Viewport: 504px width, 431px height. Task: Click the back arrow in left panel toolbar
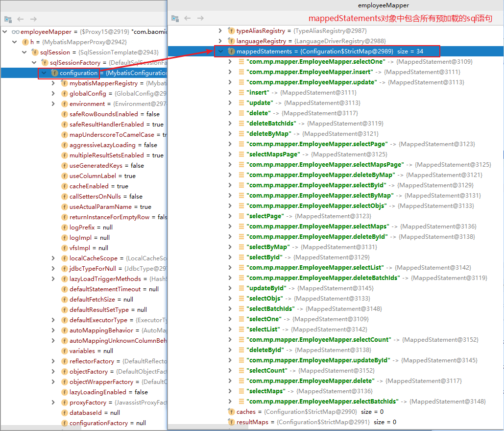(21, 19)
